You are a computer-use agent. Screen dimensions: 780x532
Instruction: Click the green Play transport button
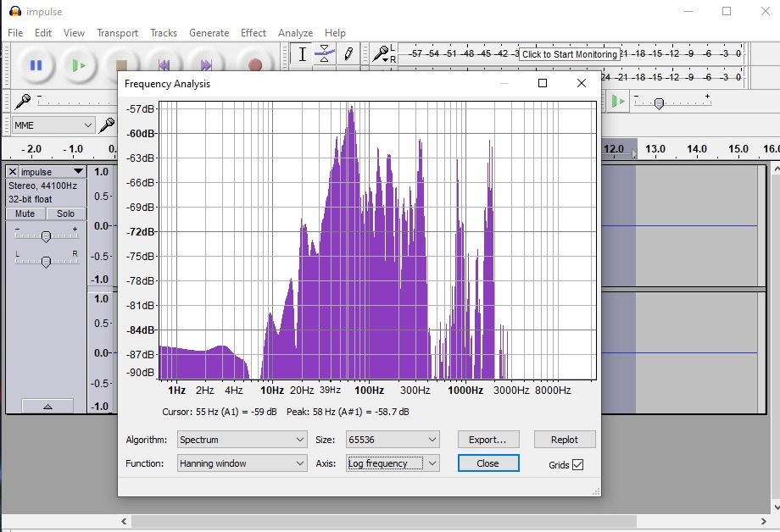click(79, 65)
